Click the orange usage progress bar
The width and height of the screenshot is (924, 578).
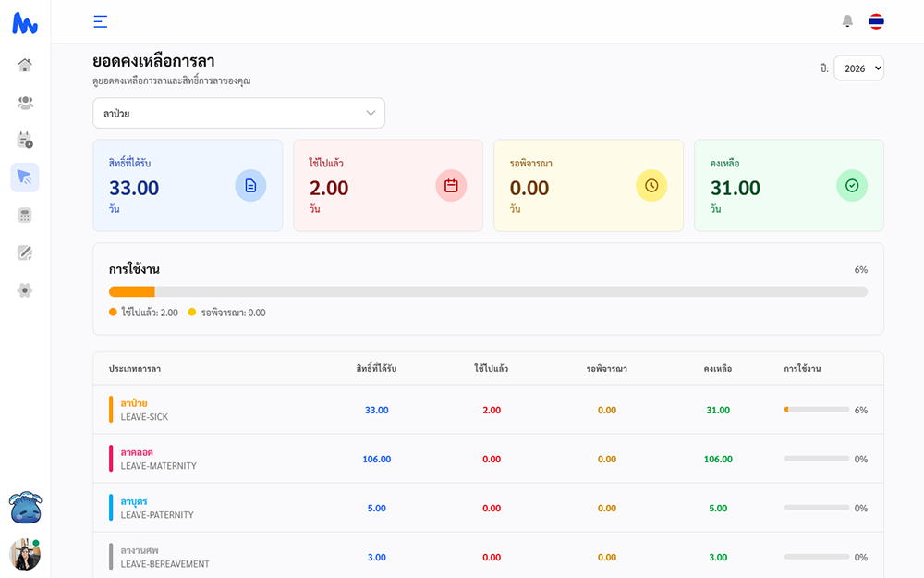pos(132,291)
